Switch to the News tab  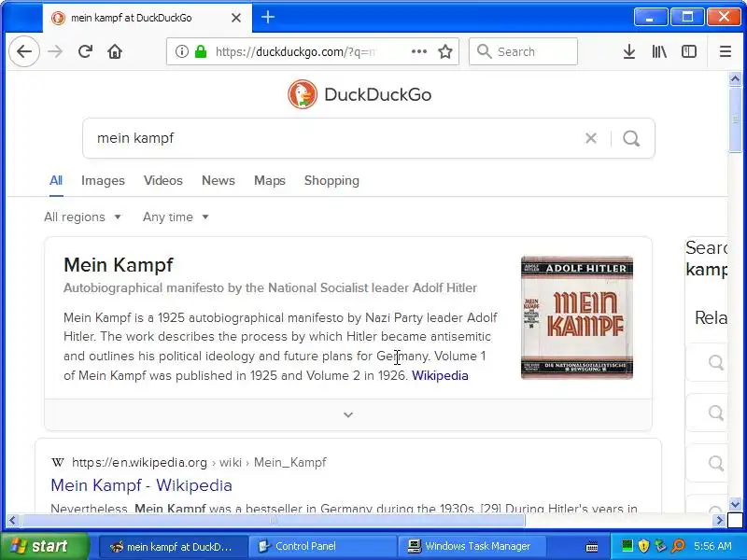click(x=218, y=180)
